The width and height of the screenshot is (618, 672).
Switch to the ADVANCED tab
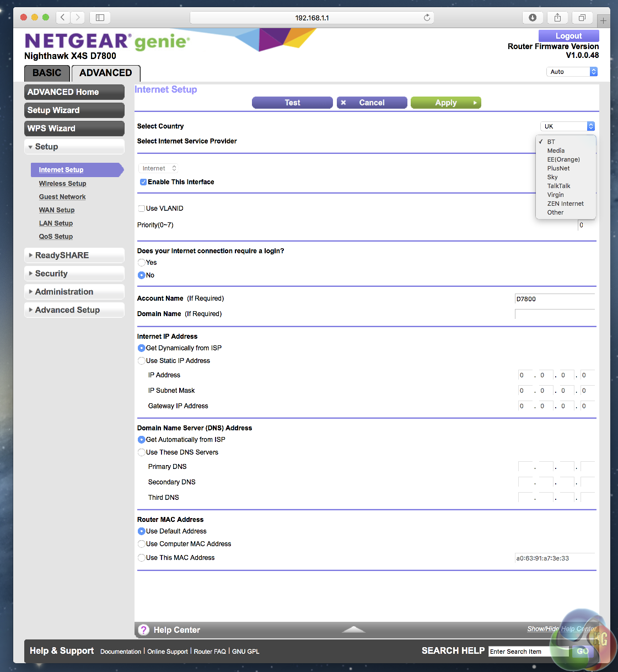pyautogui.click(x=106, y=73)
